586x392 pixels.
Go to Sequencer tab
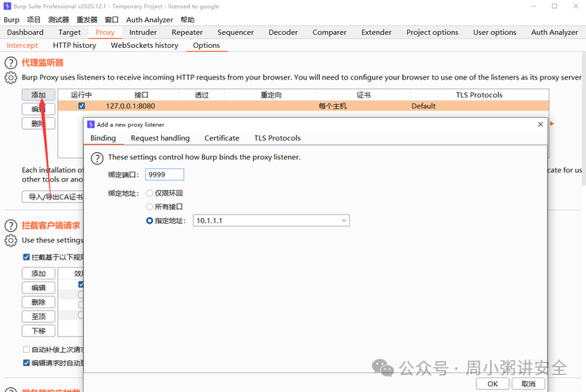coord(235,33)
